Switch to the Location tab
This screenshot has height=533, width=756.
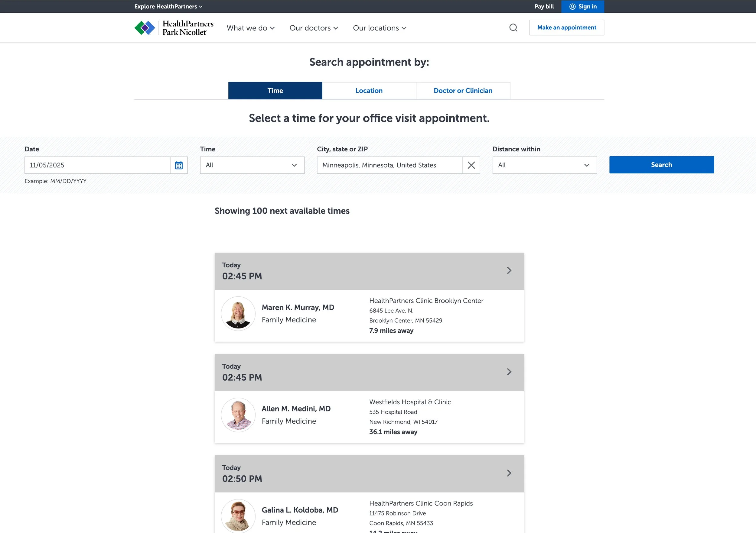pos(369,90)
